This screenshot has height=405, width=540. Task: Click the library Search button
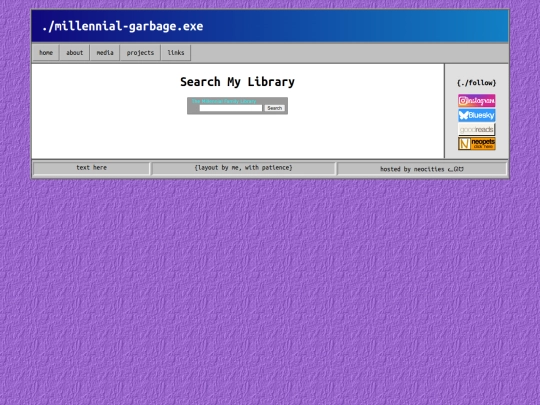click(274, 108)
